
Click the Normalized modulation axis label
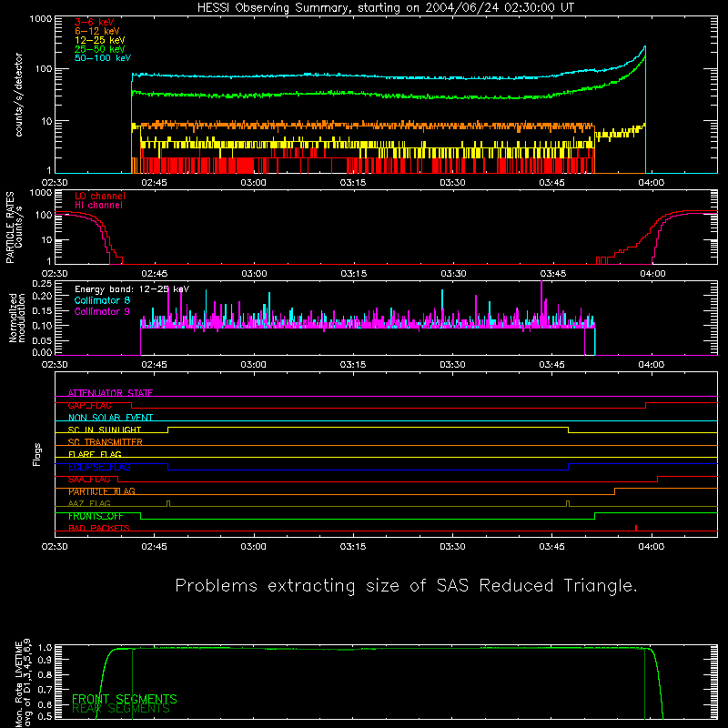pos(16,318)
